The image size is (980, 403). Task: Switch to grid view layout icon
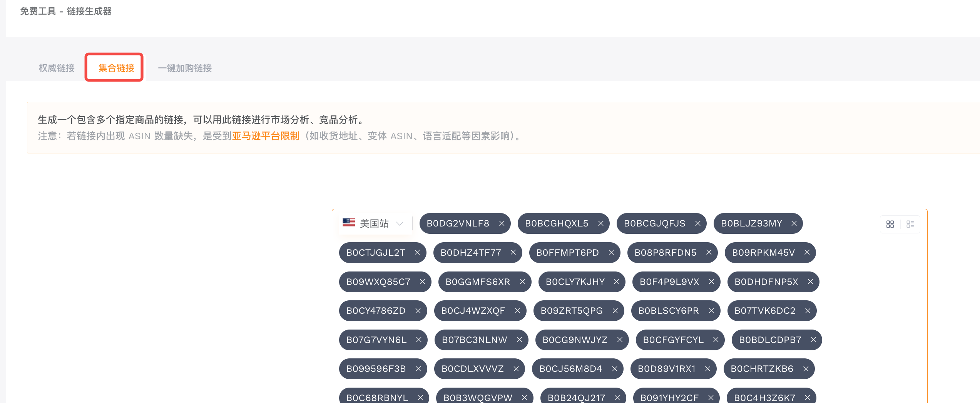click(890, 224)
